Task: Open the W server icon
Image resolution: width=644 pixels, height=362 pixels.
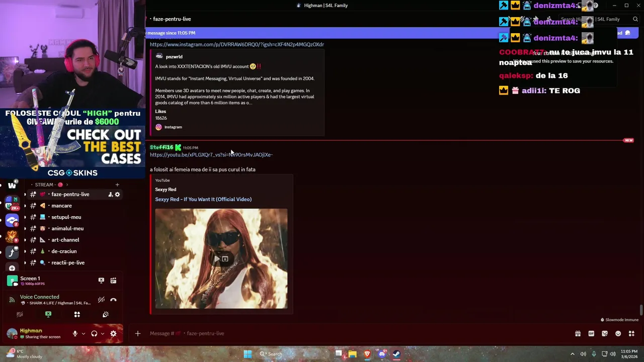Action: [12, 186]
